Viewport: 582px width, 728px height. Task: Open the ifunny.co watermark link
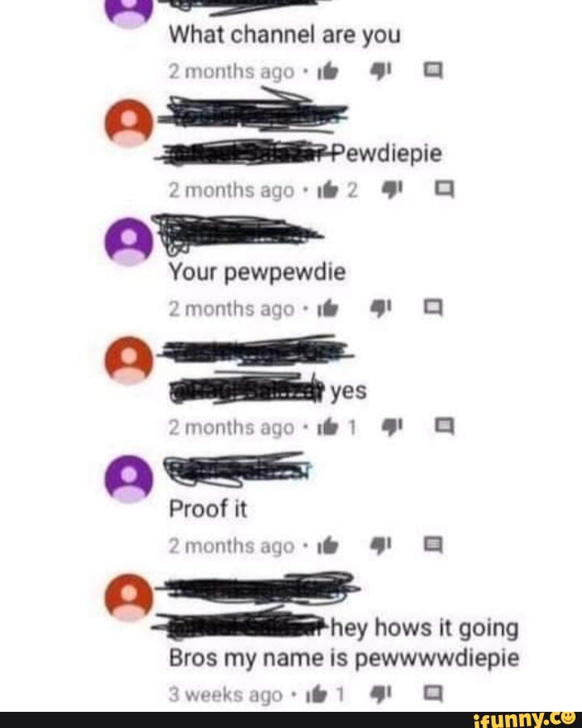coord(524,720)
